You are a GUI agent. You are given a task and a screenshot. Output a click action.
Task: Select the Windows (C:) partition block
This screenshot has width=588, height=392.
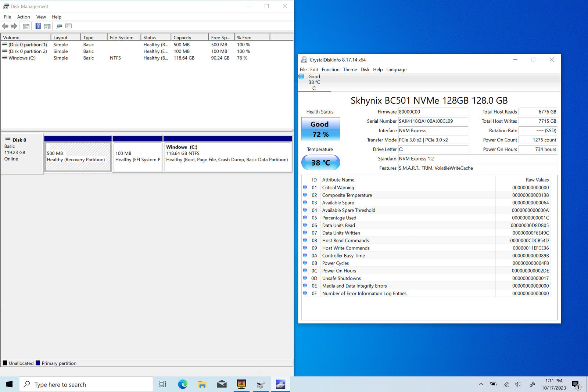point(228,157)
